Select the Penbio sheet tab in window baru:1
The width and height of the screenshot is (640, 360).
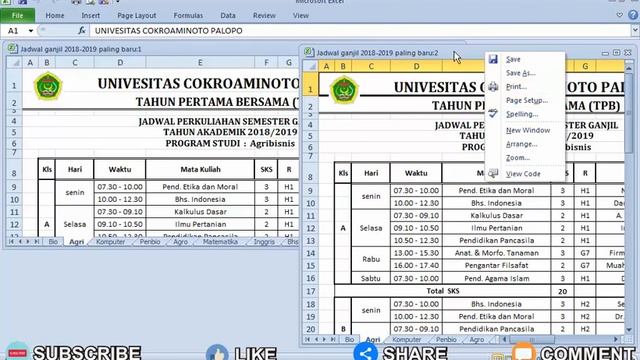(x=150, y=242)
